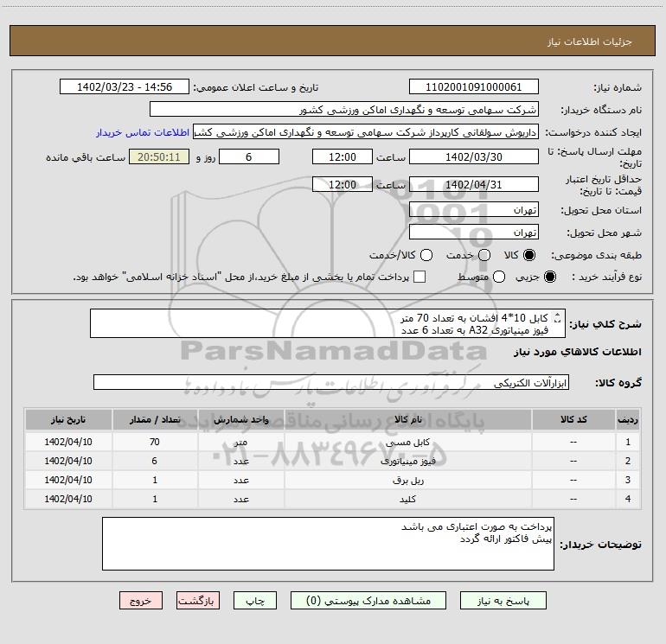This screenshot has width=666, height=644.
Task: Choose the جزیی purchase type radio
Action: click(x=549, y=277)
